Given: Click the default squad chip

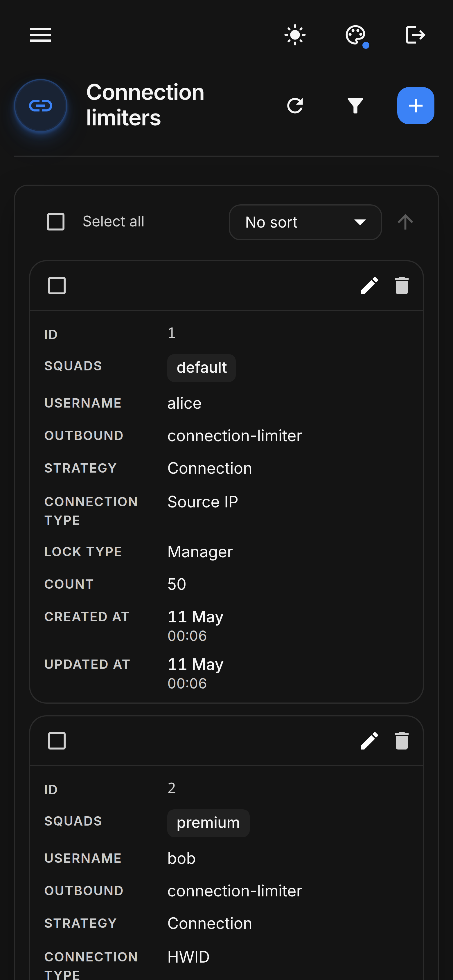Looking at the screenshot, I should tap(202, 368).
